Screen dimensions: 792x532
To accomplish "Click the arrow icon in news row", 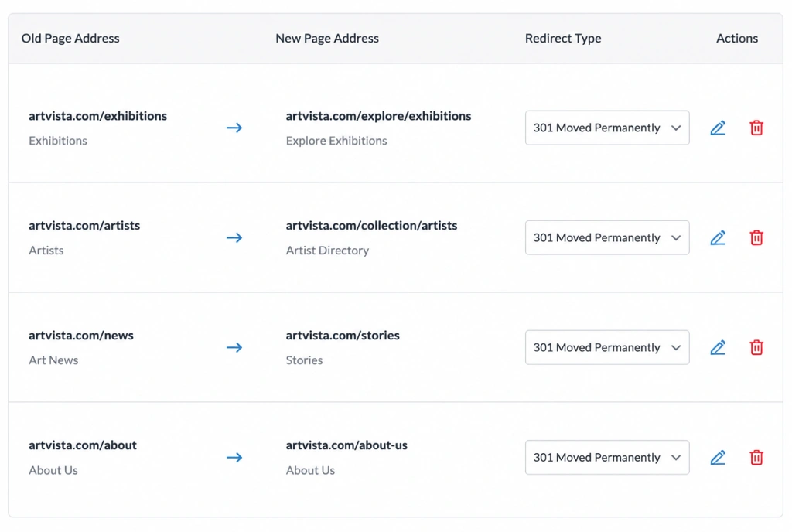I will click(234, 347).
